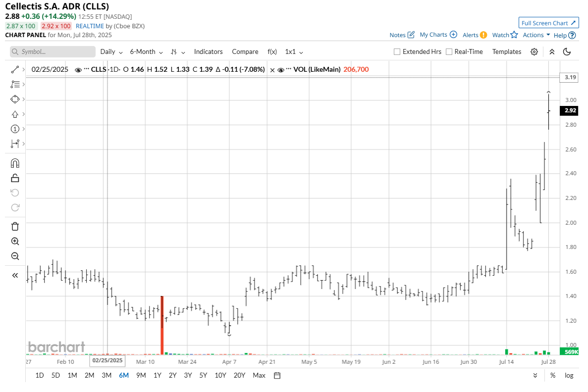Click the Alerts exclamation icon
Image resolution: width=588 pixels, height=392 pixels.
483,35
